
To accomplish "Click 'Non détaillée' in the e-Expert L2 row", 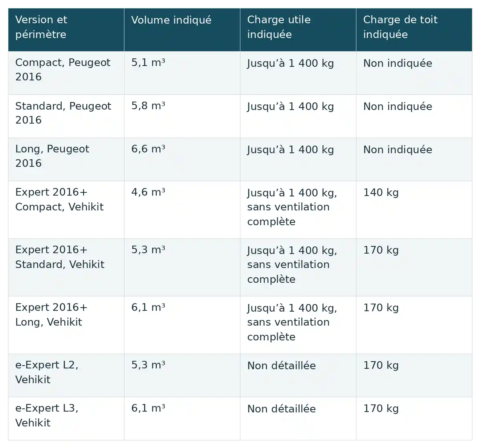I will (x=281, y=366).
